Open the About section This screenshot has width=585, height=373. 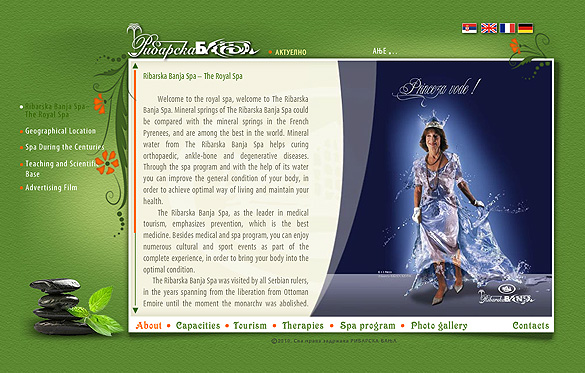[x=148, y=326]
